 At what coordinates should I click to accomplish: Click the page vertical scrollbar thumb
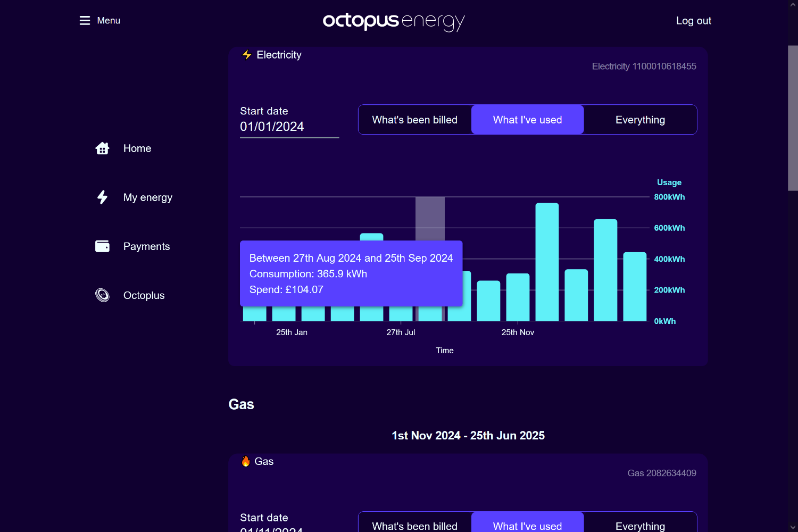[793, 118]
